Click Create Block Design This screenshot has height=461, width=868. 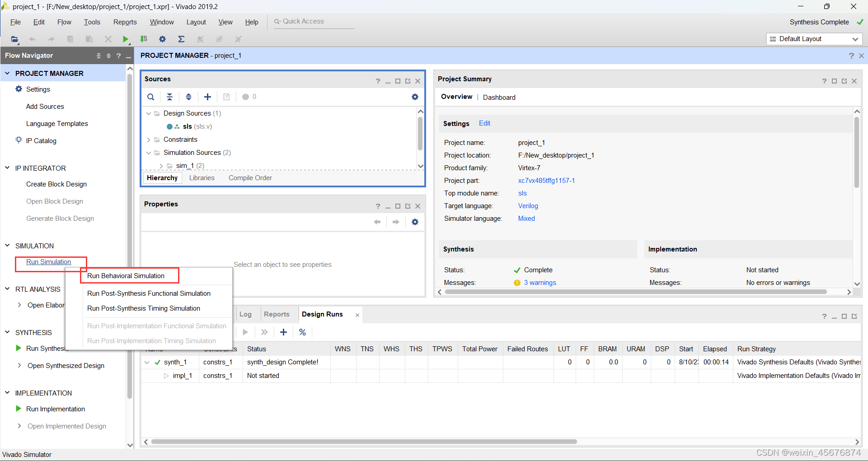click(x=56, y=184)
